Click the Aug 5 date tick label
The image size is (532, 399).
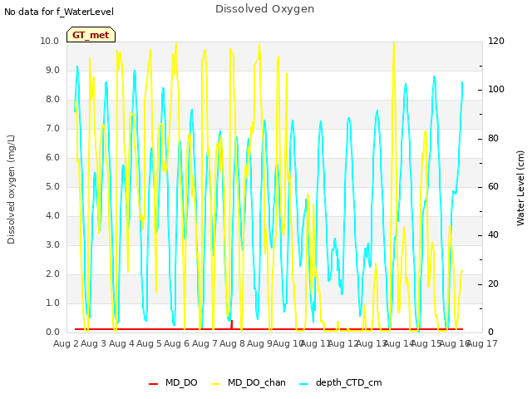[149, 343]
